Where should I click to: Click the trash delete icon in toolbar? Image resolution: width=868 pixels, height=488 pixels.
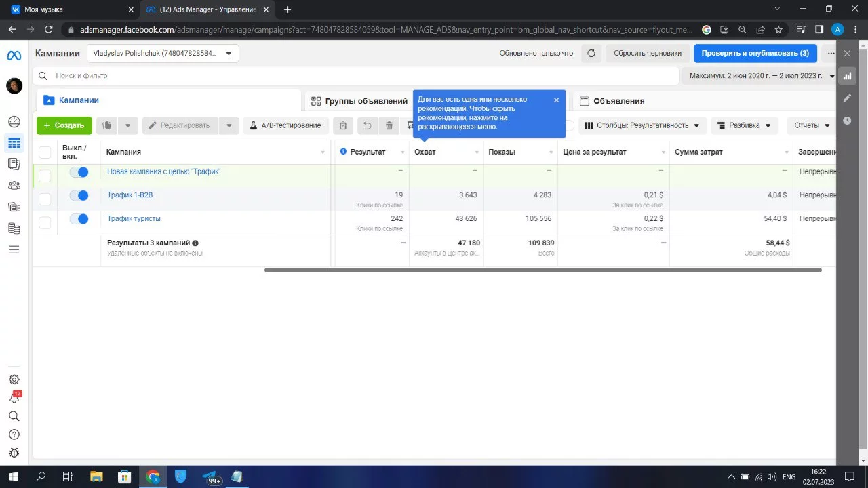389,125
